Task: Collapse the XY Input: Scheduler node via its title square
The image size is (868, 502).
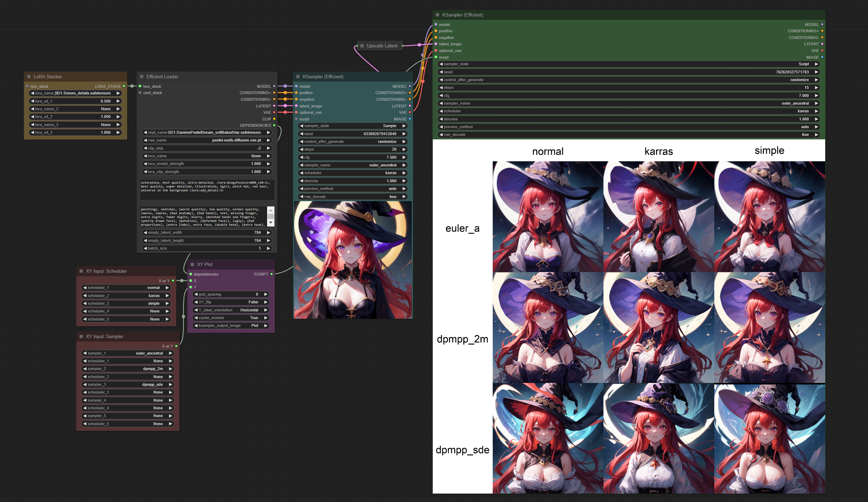Action: [81, 271]
